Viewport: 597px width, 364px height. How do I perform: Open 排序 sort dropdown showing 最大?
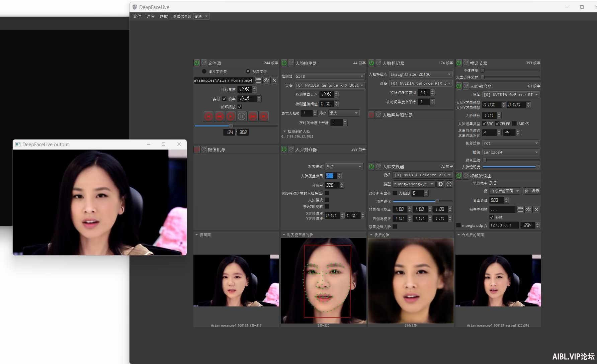tap(344, 113)
